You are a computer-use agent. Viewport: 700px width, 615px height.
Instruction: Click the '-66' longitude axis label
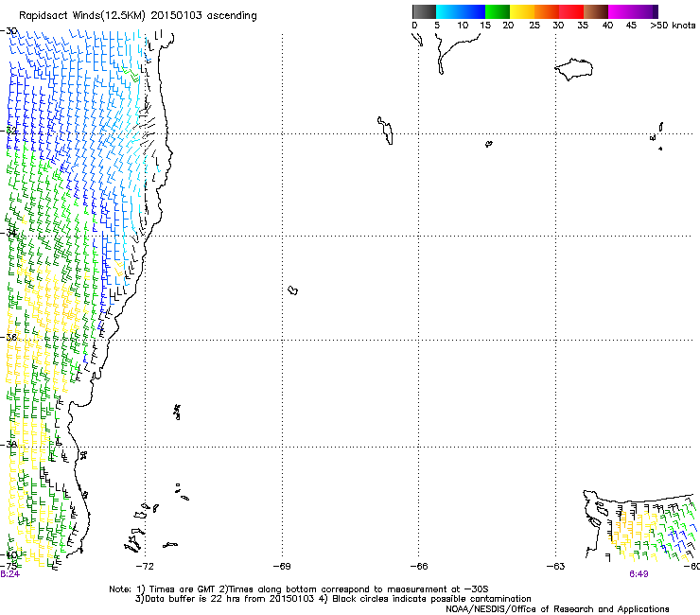coord(419,567)
